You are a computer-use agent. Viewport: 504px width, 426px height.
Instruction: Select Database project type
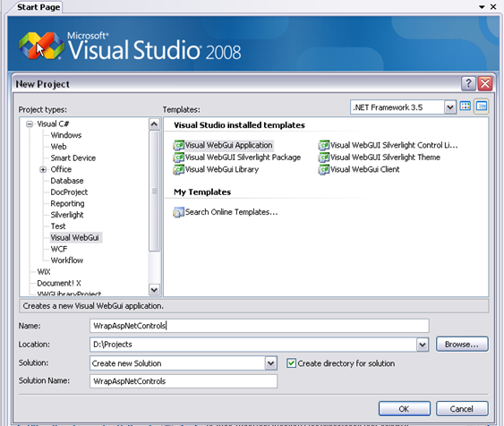(67, 181)
